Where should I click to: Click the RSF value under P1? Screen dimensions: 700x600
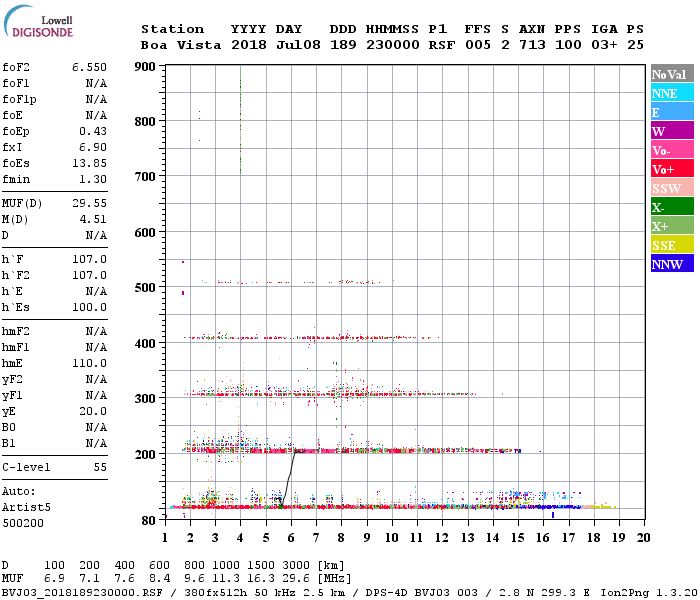point(442,45)
